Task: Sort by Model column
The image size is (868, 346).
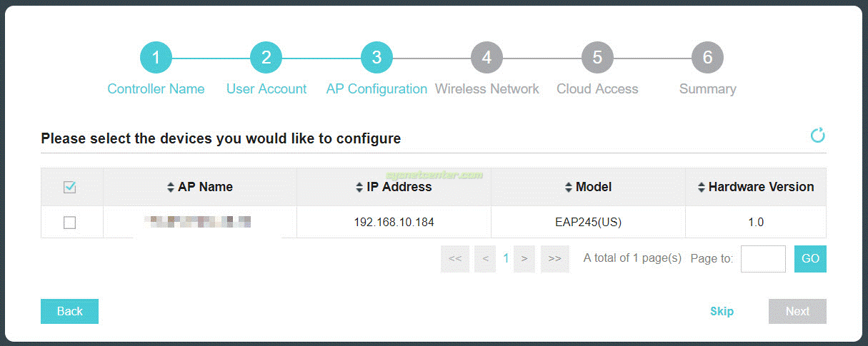Action: [588, 187]
